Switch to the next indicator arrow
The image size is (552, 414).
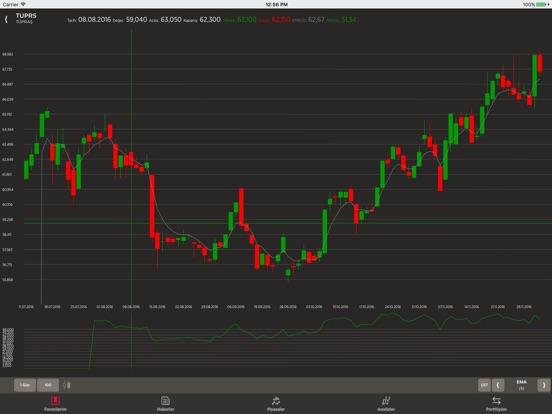[x=544, y=385]
